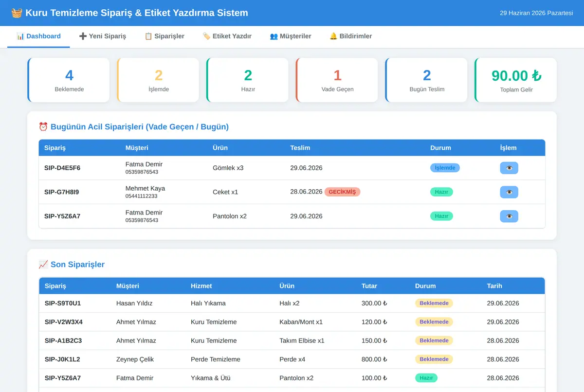Select the Dashboard tab
584x392 pixels.
[x=38, y=36]
